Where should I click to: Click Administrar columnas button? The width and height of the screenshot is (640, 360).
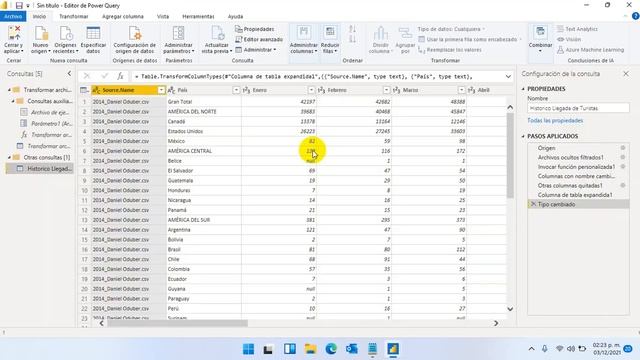[x=303, y=40]
